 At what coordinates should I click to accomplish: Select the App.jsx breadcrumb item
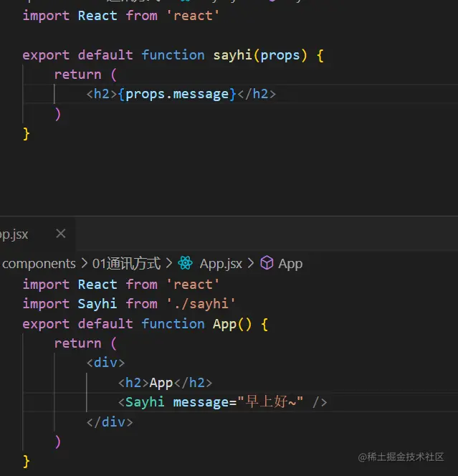click(221, 264)
